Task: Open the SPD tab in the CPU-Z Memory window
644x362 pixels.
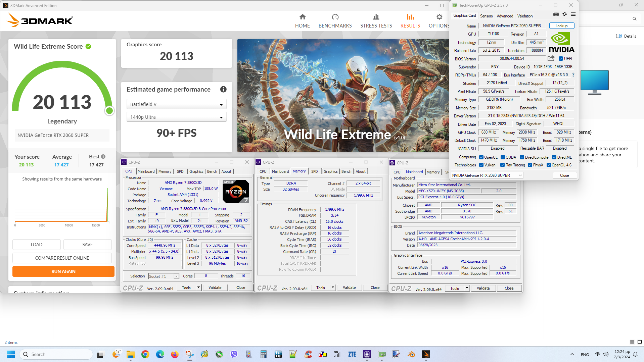Action: point(314,171)
